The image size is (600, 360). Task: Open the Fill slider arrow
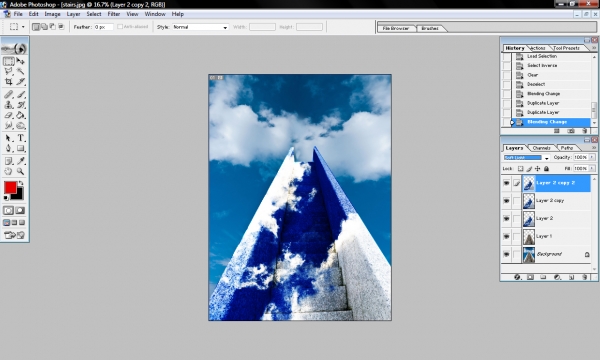(x=592, y=168)
